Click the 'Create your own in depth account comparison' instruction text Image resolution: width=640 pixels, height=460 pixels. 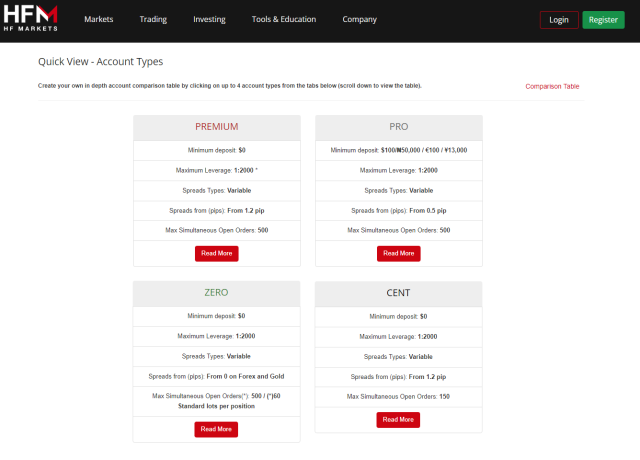[230, 86]
